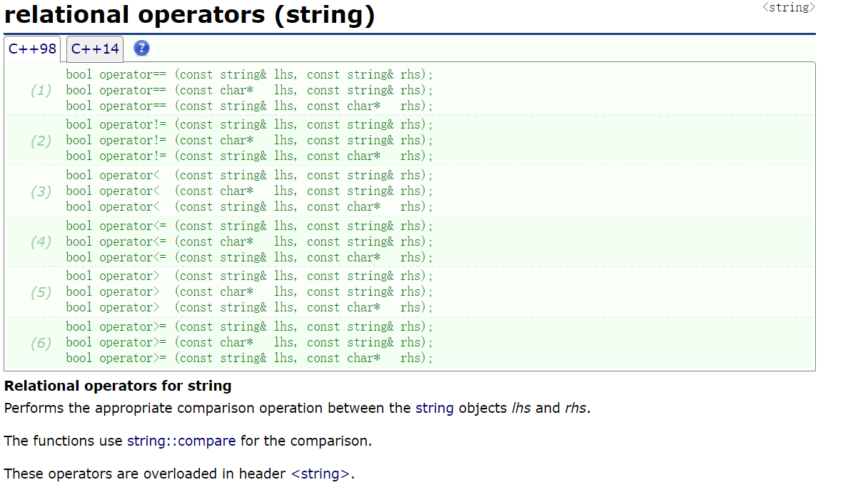Select the C++98 tab
Screen dimensions: 868x485
coord(32,49)
